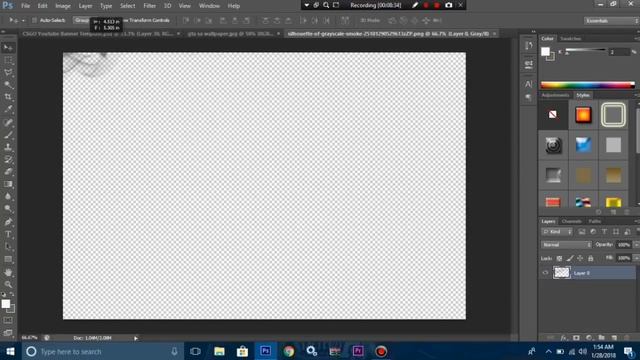Open the Auto-Select Group dropdown
Viewport: 640px width, 360px height.
pyautogui.click(x=82, y=20)
